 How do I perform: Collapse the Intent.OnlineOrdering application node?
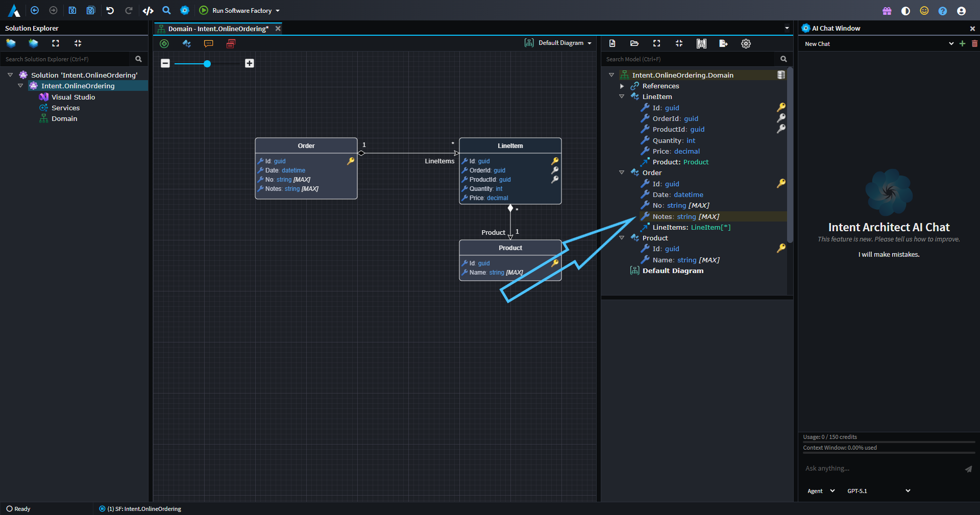tap(20, 86)
